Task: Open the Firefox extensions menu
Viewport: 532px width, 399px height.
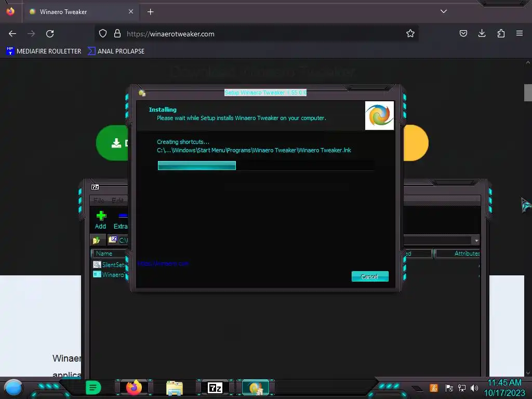Action: 501,33
